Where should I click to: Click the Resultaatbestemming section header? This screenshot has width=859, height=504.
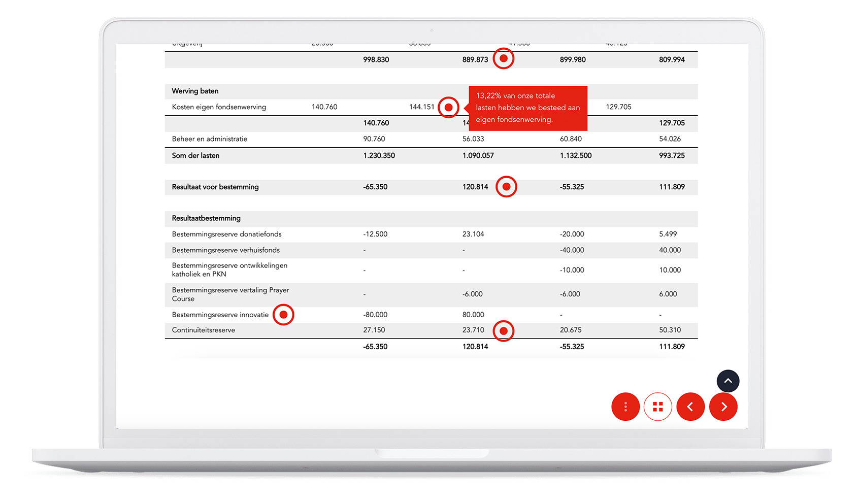[x=206, y=218]
